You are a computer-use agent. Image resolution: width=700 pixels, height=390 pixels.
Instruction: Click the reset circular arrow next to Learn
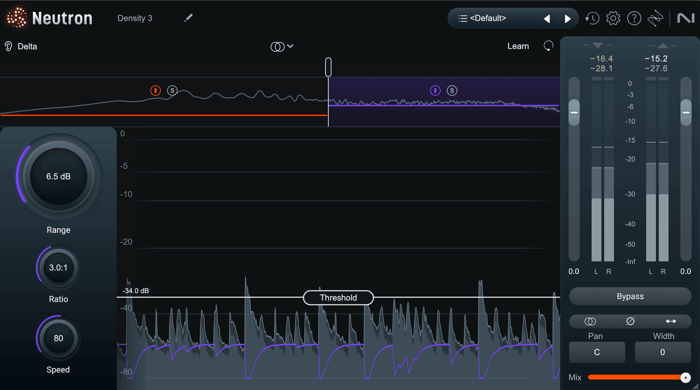point(548,46)
